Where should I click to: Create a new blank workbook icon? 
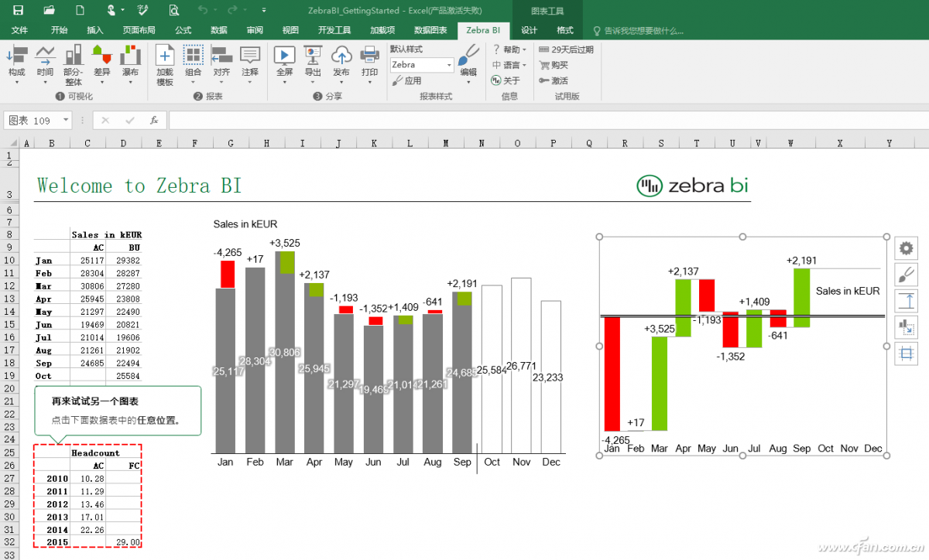(81, 10)
